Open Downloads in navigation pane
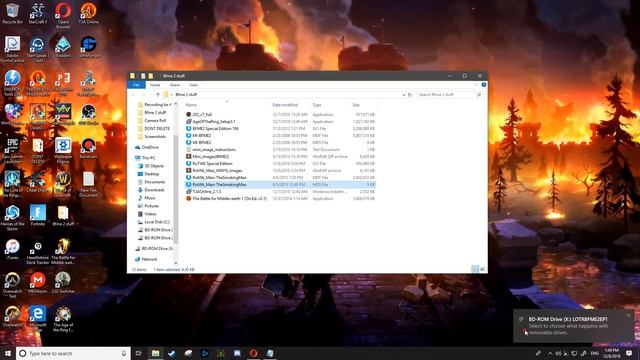This screenshot has height=360, width=640. [x=154, y=190]
